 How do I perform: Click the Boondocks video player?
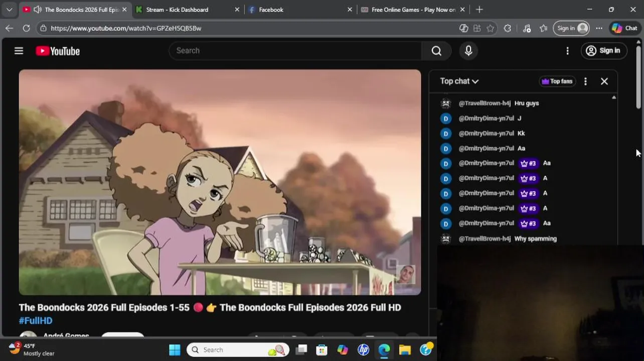coord(220,182)
